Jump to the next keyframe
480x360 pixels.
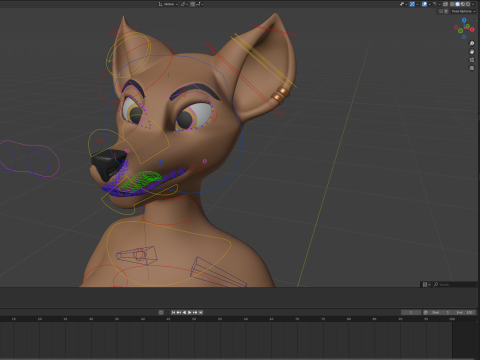point(195,312)
